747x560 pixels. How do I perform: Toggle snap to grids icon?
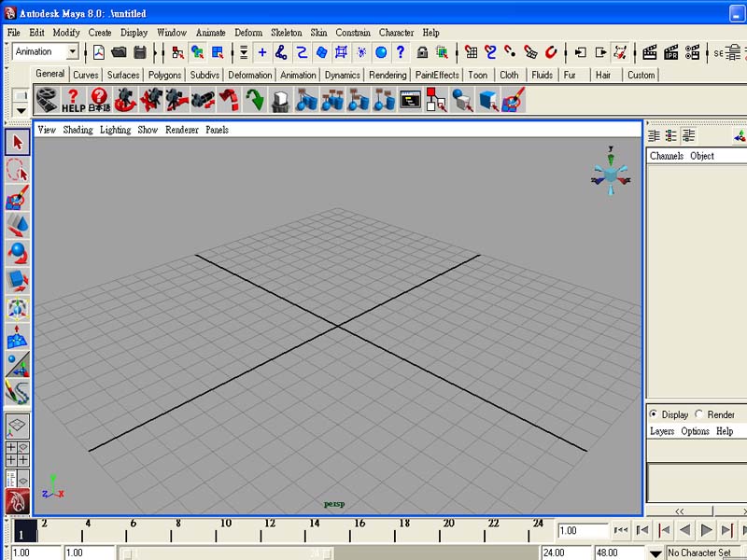click(472, 52)
